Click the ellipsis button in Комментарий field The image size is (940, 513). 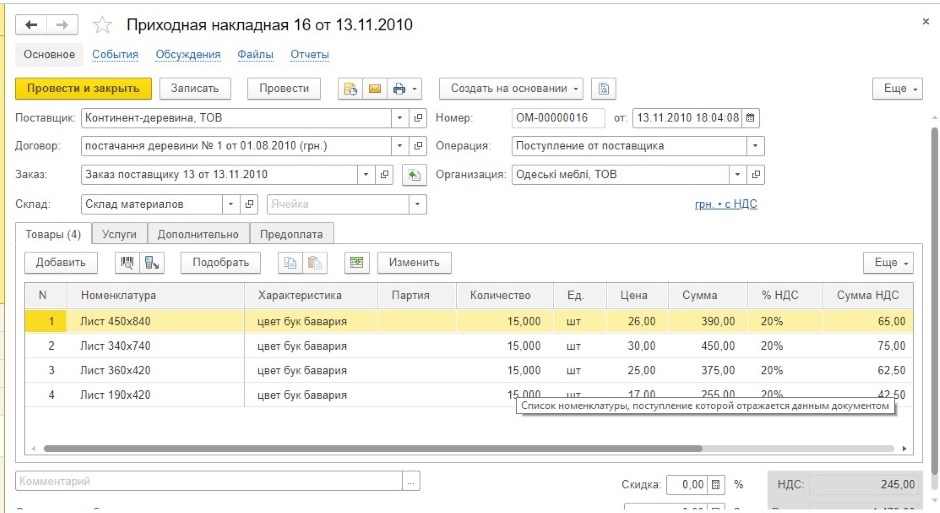click(411, 481)
